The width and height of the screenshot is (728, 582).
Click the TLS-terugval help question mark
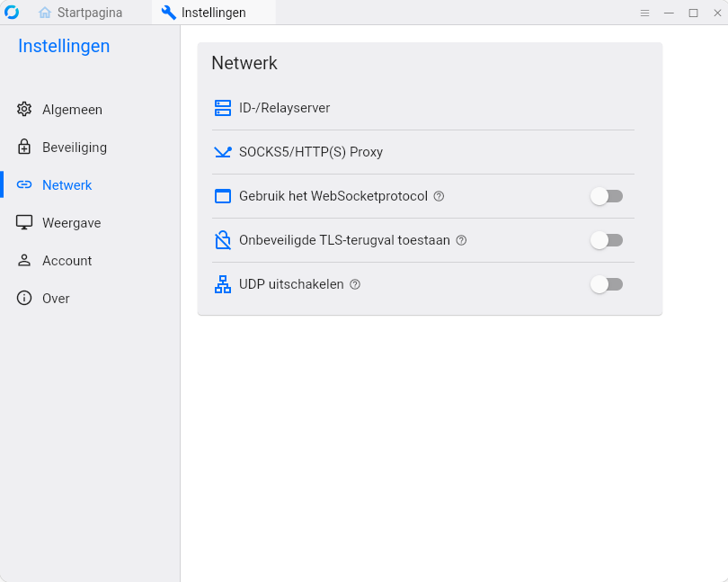(x=461, y=240)
